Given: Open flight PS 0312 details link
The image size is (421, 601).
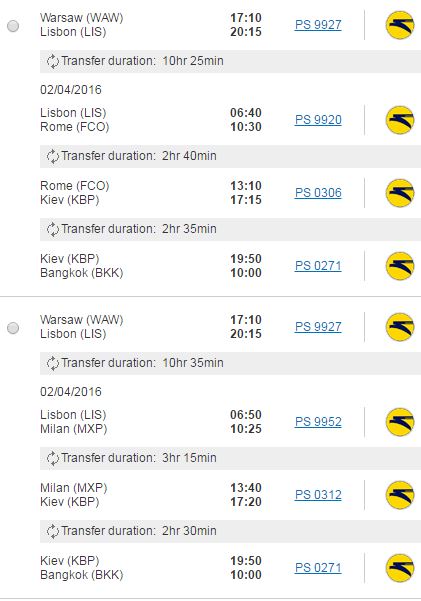Looking at the screenshot, I should (x=318, y=495).
